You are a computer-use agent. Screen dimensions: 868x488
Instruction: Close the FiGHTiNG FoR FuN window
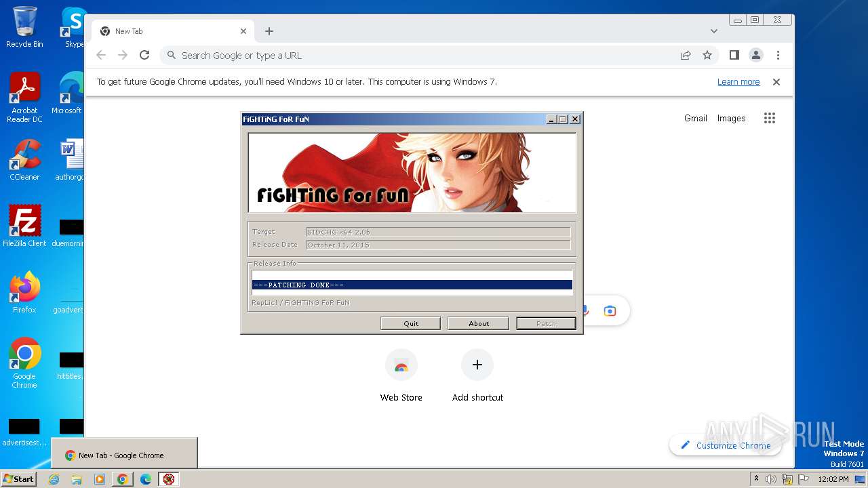[575, 119]
